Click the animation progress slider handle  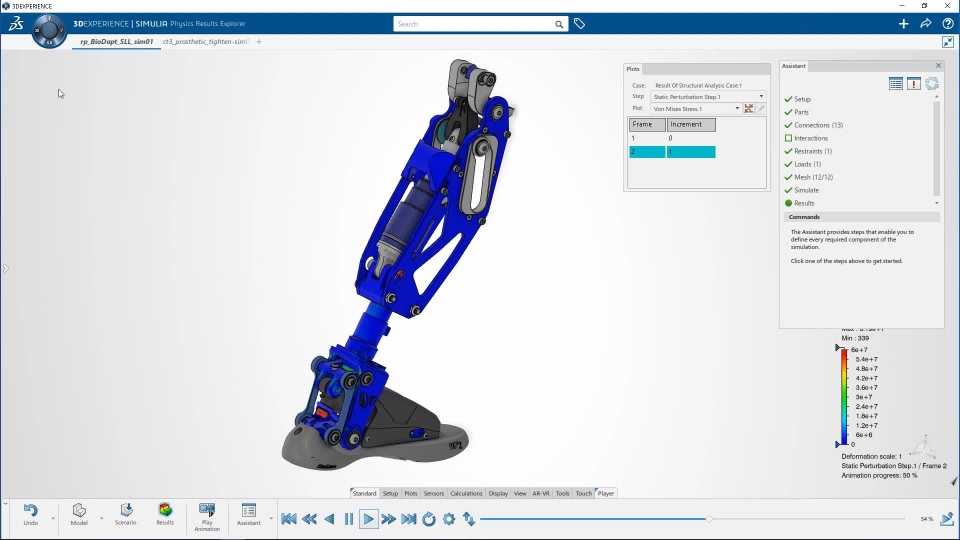tap(709, 519)
